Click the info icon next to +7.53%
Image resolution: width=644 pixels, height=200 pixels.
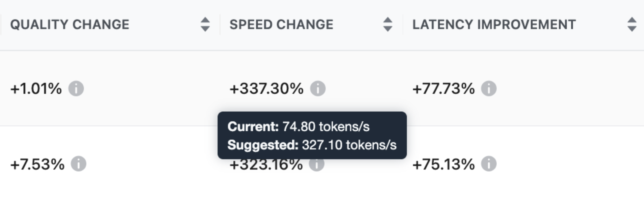click(x=78, y=164)
